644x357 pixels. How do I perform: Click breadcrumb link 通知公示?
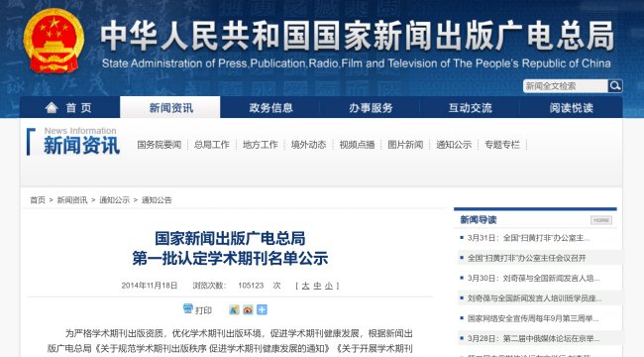click(115, 200)
